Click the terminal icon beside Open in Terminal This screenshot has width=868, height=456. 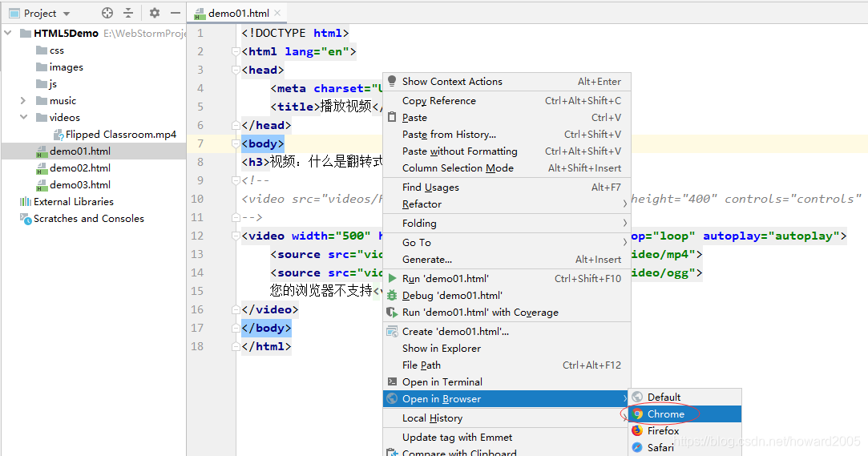point(392,381)
